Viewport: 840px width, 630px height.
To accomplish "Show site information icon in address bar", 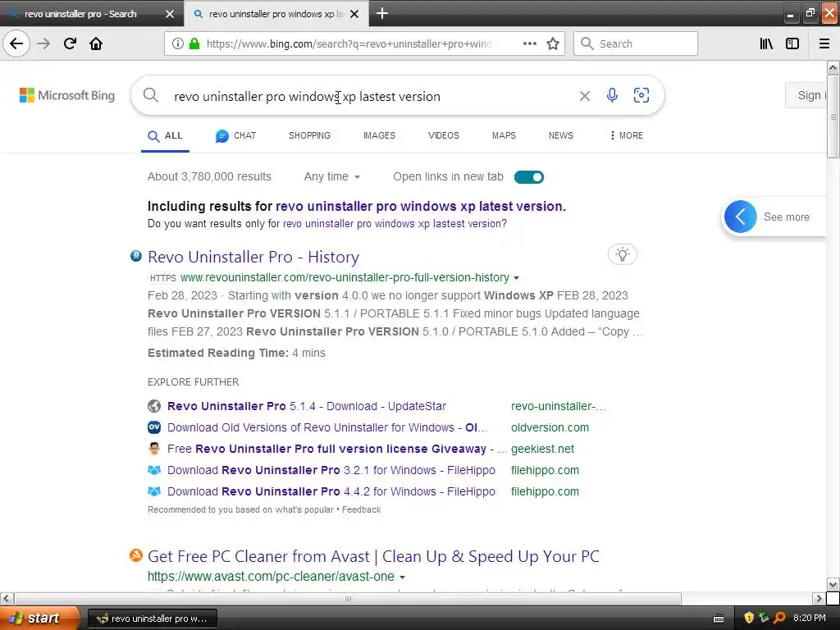I will (x=178, y=43).
